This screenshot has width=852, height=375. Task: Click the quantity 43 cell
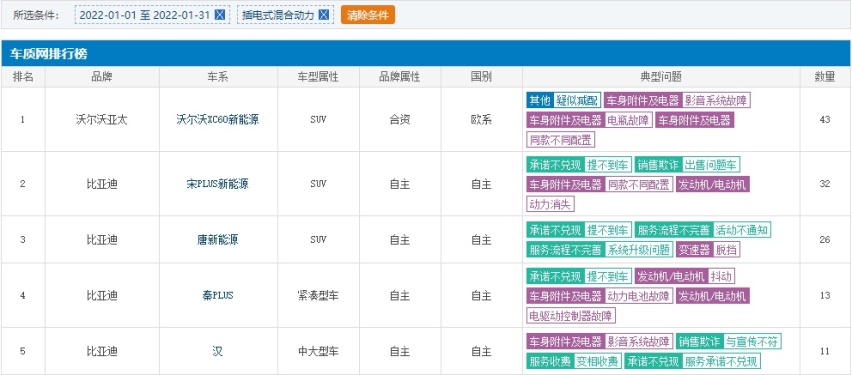[x=825, y=120]
